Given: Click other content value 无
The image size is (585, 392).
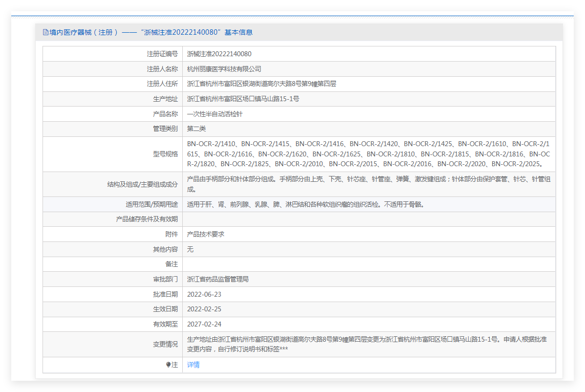Looking at the screenshot, I should [190, 249].
